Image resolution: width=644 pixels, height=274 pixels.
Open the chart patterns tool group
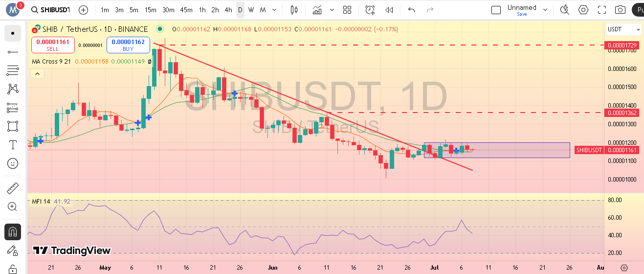pos(13,89)
